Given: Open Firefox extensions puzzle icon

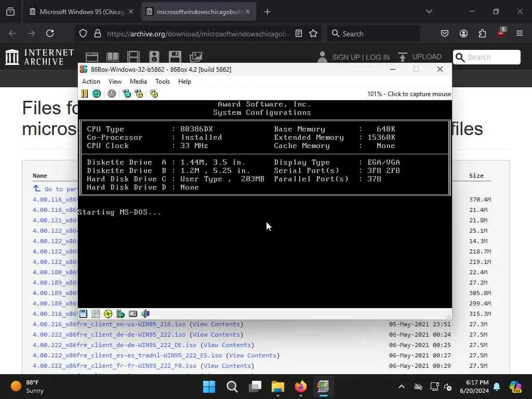Looking at the screenshot, I should (x=482, y=33).
